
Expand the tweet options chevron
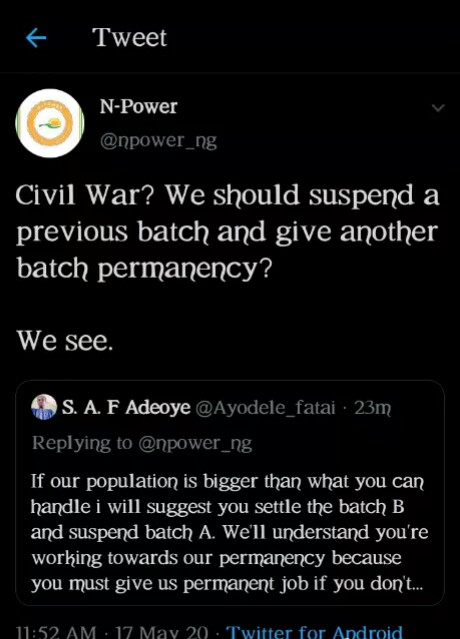point(438,108)
